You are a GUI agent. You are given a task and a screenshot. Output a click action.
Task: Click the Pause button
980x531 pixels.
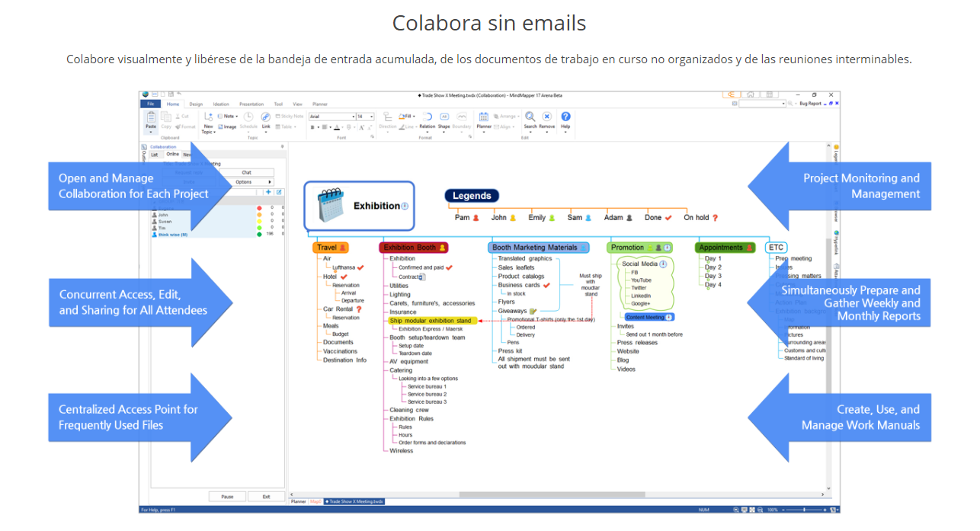[x=227, y=496]
